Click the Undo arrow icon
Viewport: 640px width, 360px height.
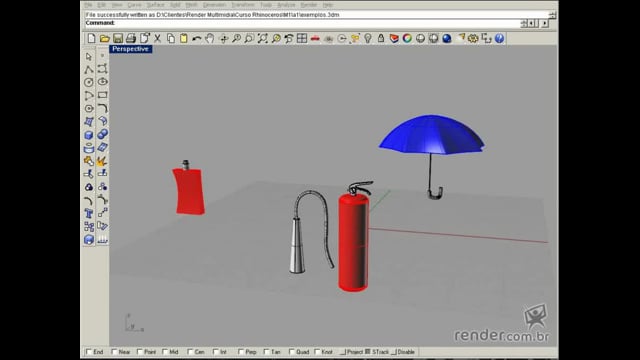pyautogui.click(x=197, y=38)
